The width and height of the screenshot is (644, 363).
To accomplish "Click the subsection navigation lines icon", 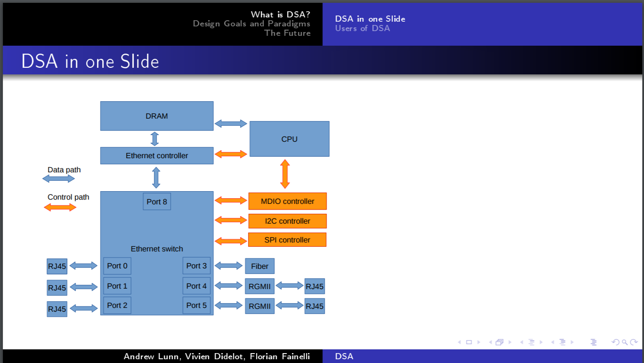I will click(x=531, y=342).
